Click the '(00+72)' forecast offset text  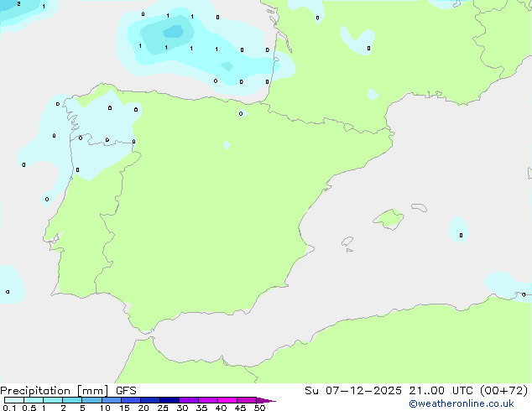click(503, 391)
